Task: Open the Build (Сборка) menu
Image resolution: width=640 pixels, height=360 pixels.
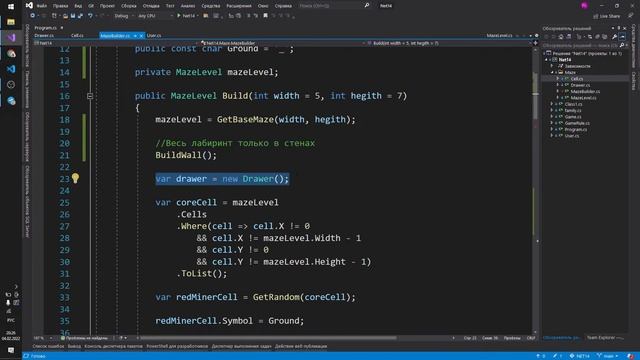Action: point(129,6)
